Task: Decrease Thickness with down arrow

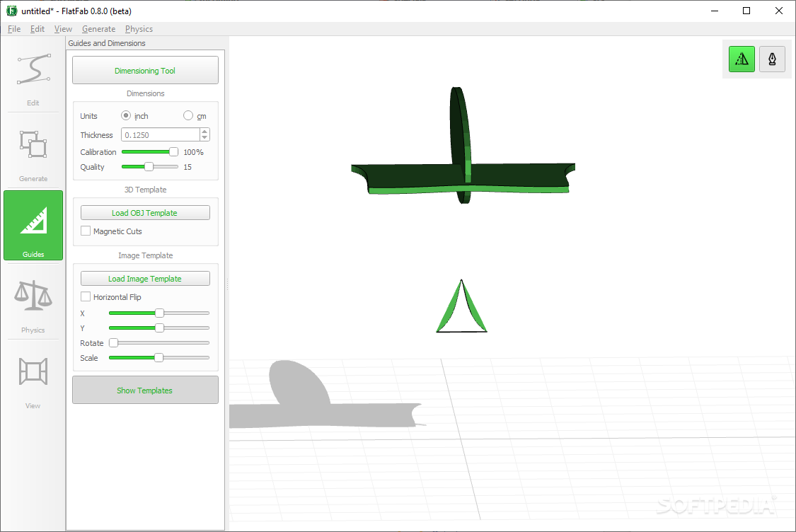Action: click(204, 137)
